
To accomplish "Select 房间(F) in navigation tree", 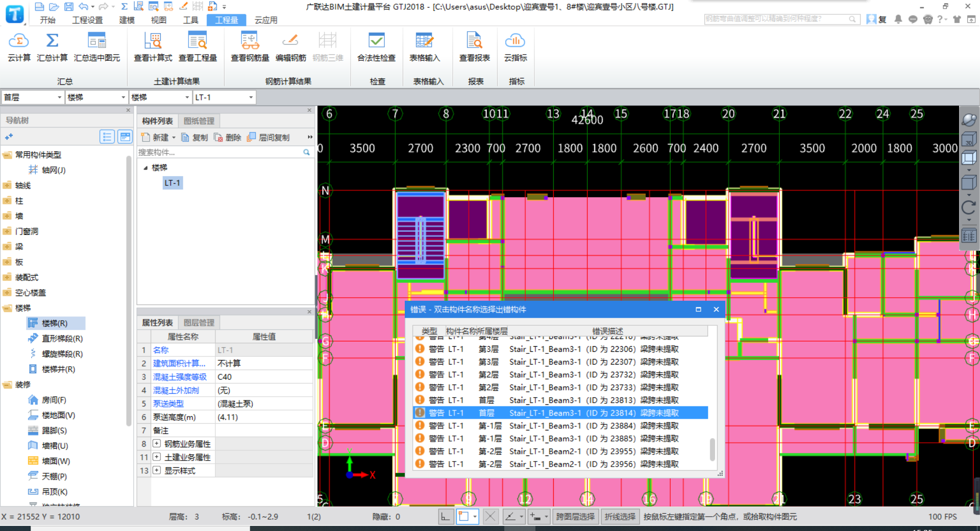I will 47,400.
